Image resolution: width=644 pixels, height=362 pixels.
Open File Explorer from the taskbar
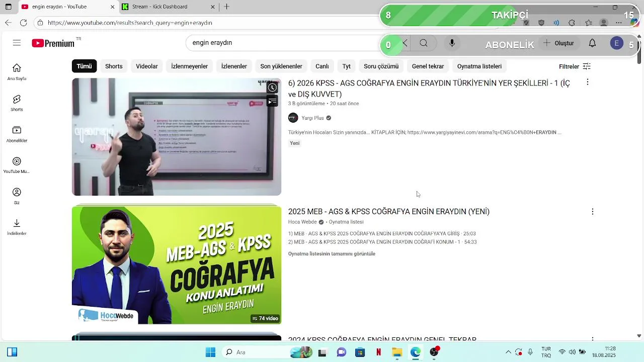(397, 352)
